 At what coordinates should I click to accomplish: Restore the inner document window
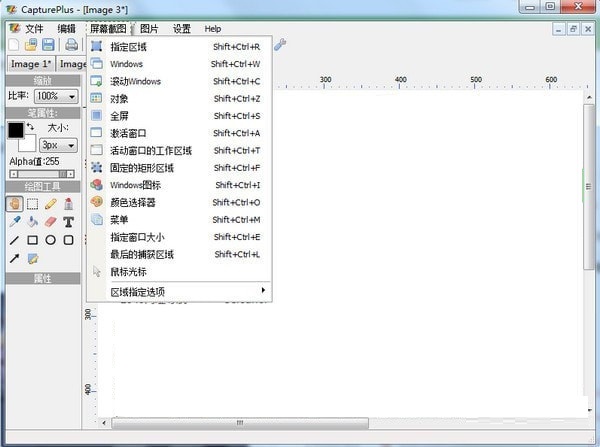pyautogui.click(x=573, y=29)
